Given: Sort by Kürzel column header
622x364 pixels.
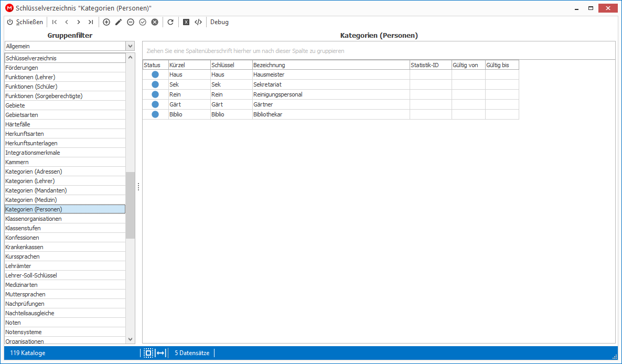Looking at the screenshot, I should pos(189,65).
